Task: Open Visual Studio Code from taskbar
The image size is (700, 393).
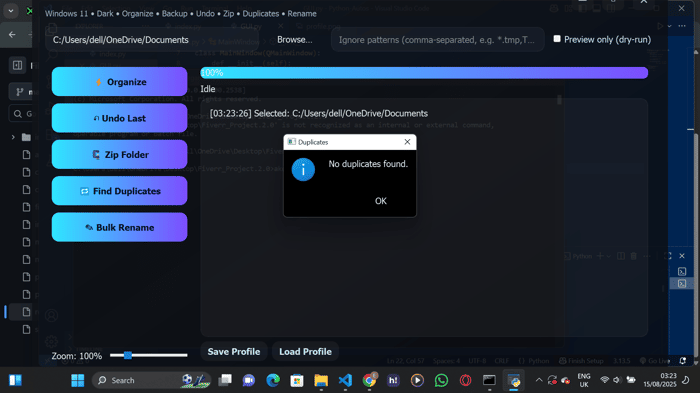Action: [345, 380]
